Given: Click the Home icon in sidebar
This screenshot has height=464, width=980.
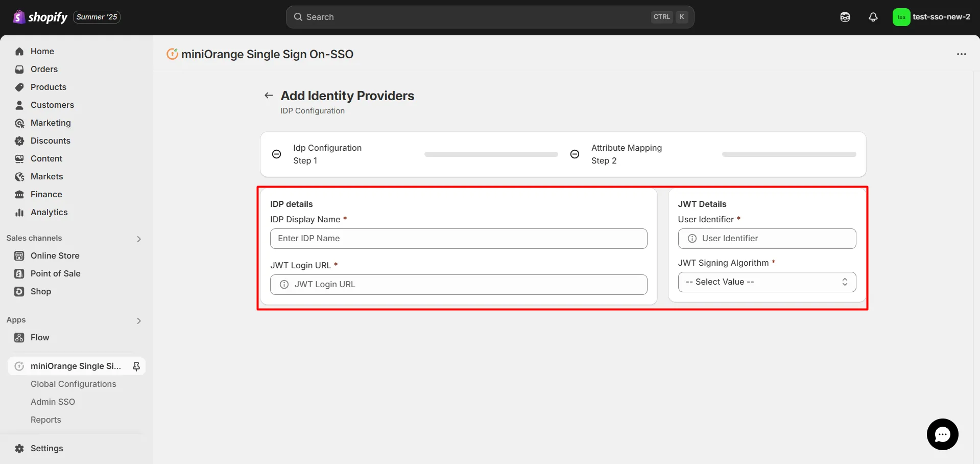Looking at the screenshot, I should pyautogui.click(x=19, y=51).
